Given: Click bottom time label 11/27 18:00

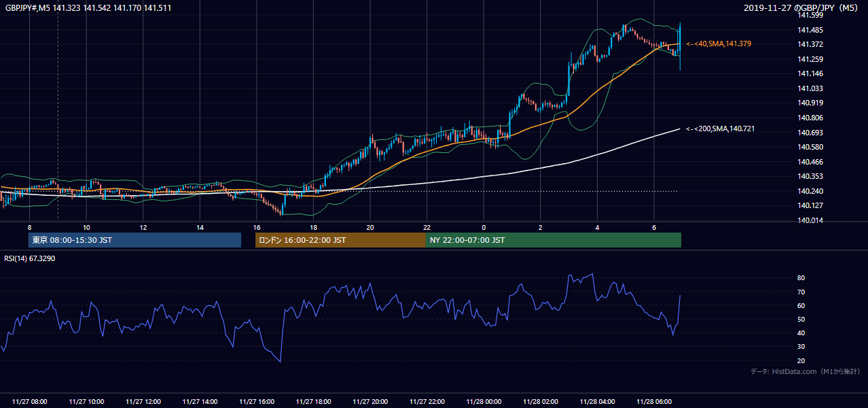Looking at the screenshot, I should coord(313,401).
